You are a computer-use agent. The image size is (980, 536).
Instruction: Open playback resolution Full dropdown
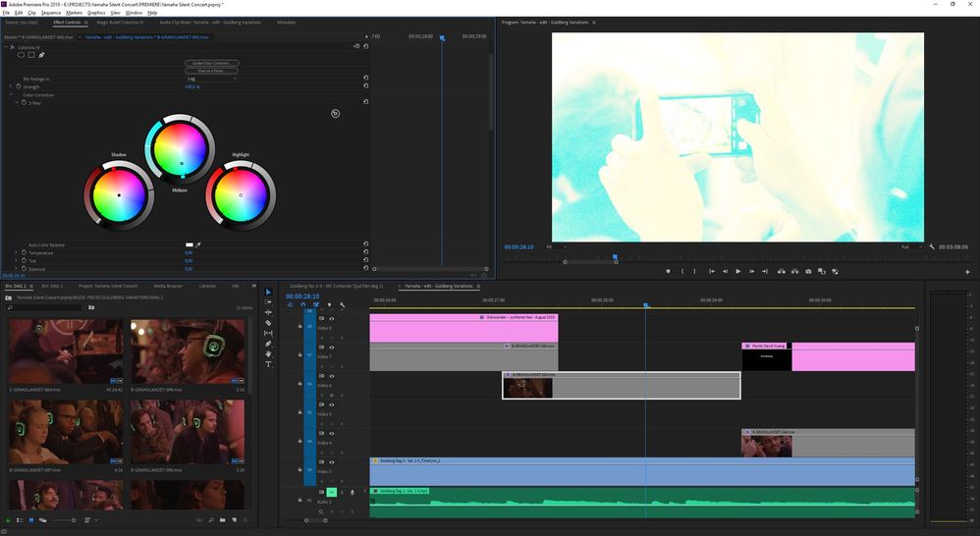click(911, 246)
